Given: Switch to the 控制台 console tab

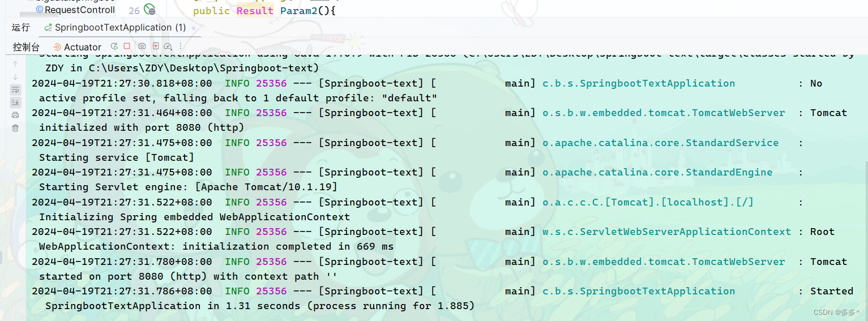Looking at the screenshot, I should click(27, 47).
